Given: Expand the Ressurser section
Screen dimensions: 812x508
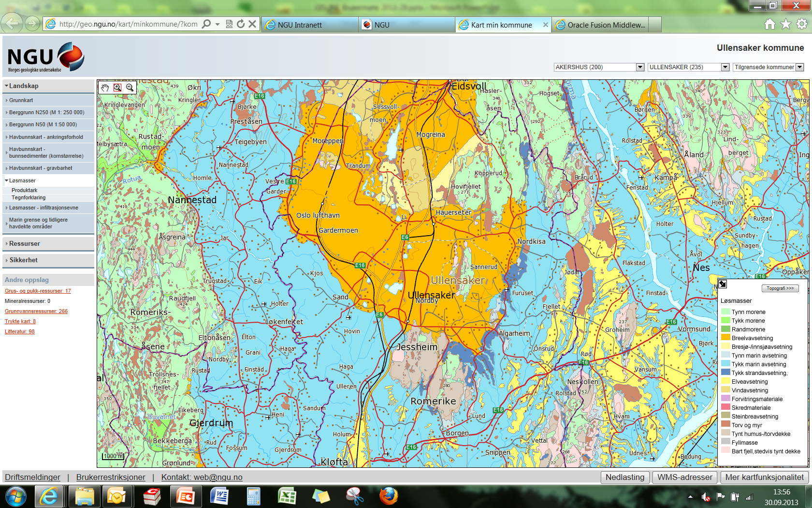Looking at the screenshot, I should 48,244.
